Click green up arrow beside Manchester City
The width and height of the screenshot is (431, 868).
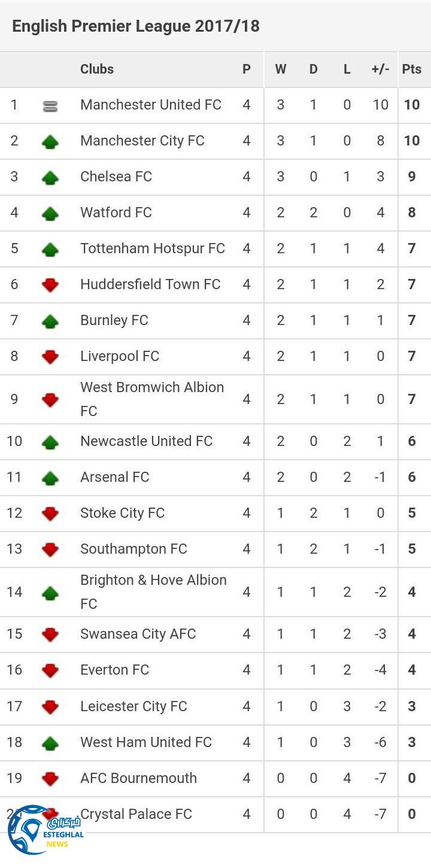50,142
